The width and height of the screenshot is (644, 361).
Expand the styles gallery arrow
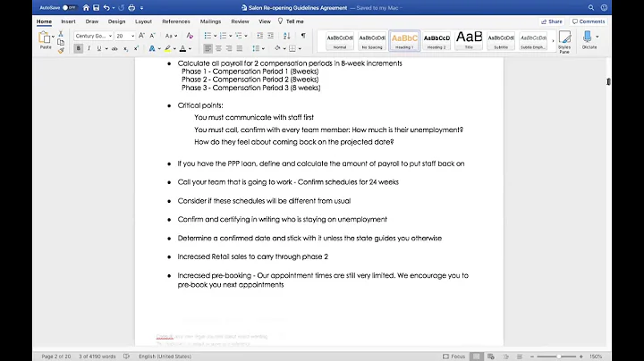click(553, 40)
